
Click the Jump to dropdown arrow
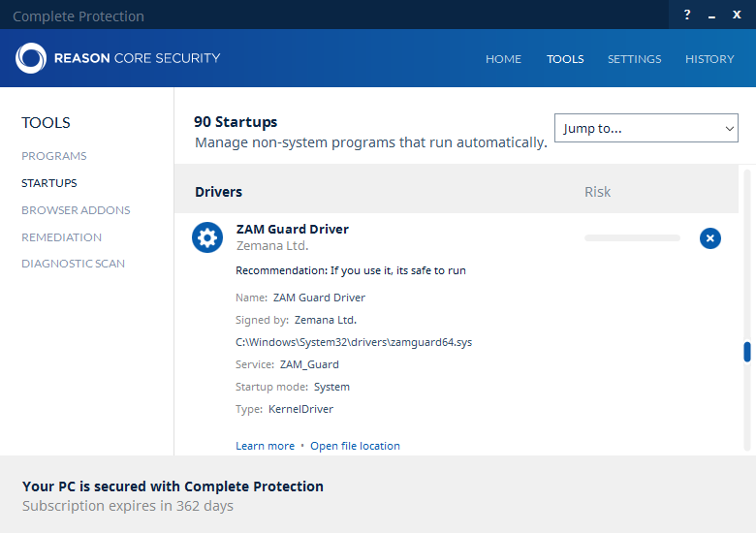pos(730,128)
